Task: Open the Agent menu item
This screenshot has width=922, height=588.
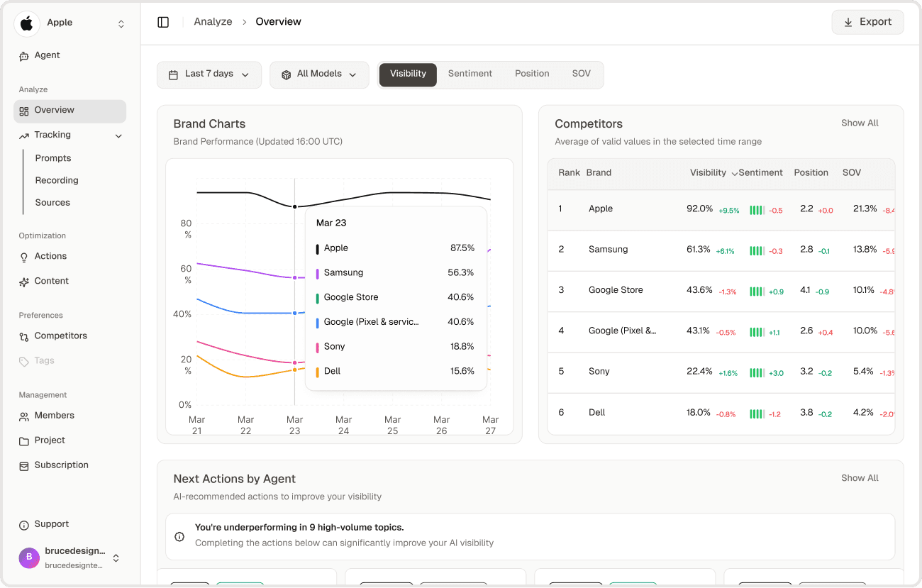Action: click(x=70, y=56)
